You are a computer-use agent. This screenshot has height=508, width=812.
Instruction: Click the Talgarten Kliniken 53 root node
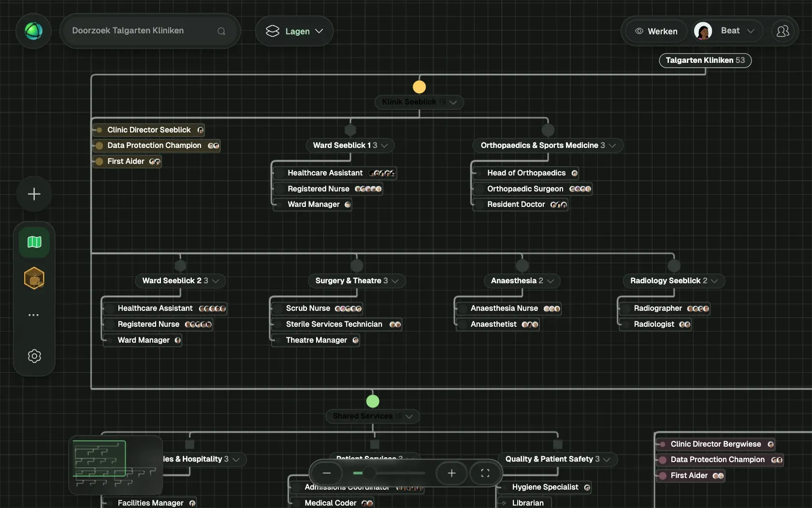(x=705, y=60)
